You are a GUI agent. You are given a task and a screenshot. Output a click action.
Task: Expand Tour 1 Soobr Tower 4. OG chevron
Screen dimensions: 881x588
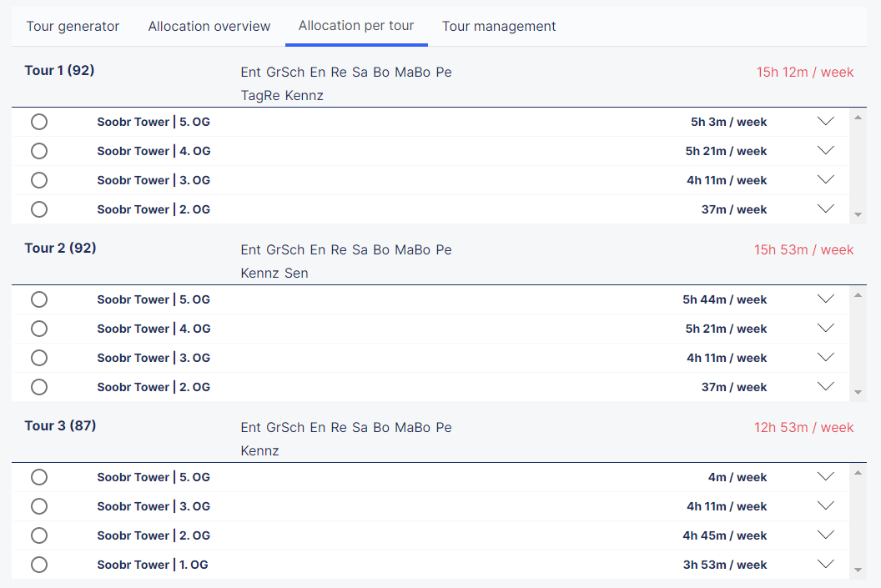[x=826, y=151]
